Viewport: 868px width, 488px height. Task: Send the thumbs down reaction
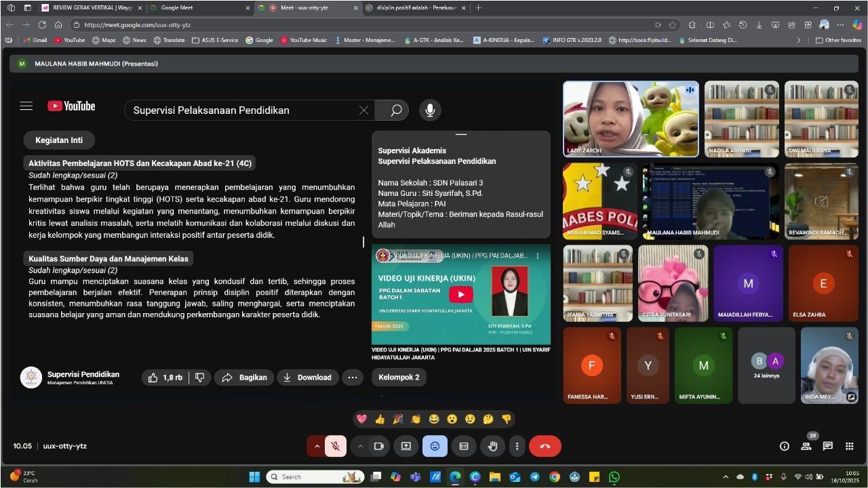[x=506, y=420]
